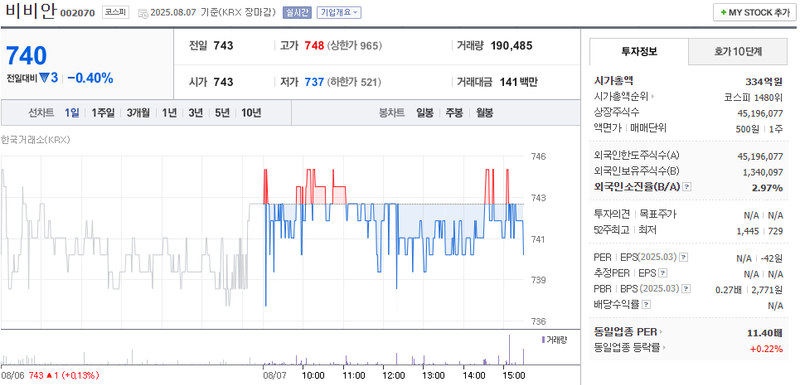The width and height of the screenshot is (800, 385).
Task: Click the +0.22% sector change value
Action: 766,349
